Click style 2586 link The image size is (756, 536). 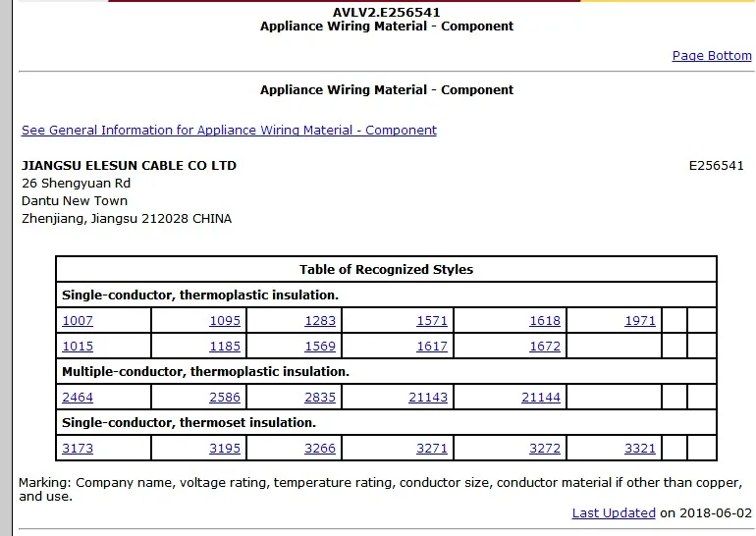pyautogui.click(x=225, y=398)
